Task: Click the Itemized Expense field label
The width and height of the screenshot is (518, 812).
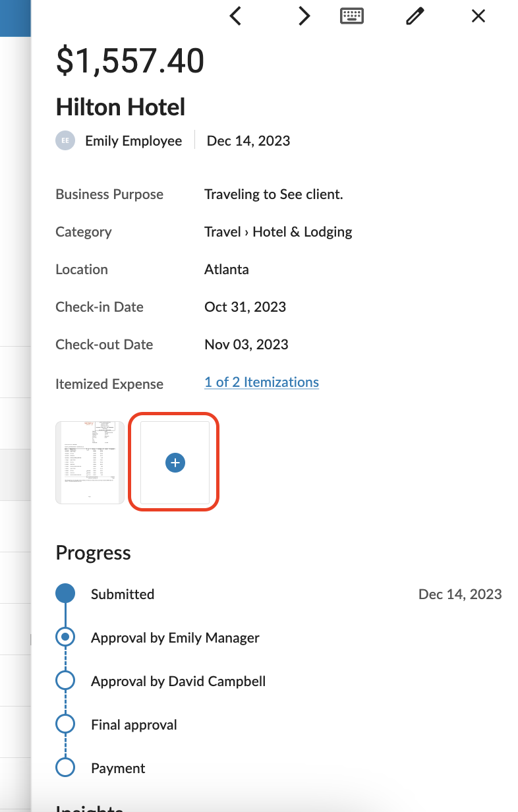Action: pos(109,384)
